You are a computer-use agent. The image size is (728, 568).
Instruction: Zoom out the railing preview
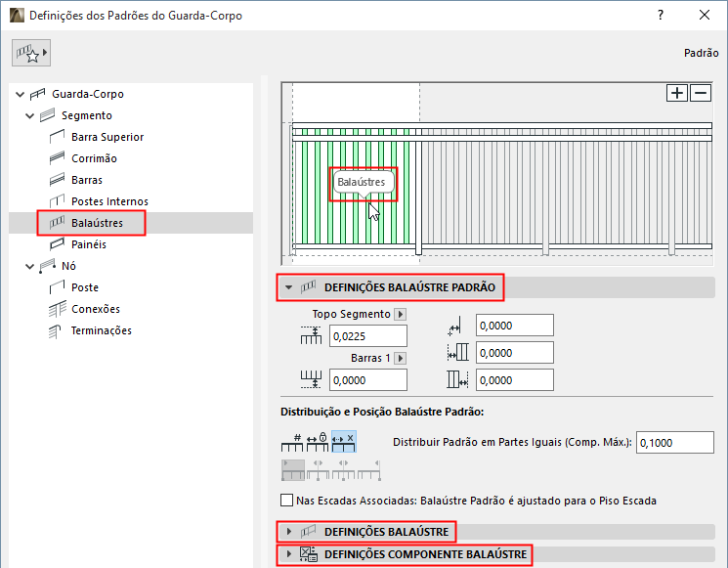pyautogui.click(x=701, y=93)
